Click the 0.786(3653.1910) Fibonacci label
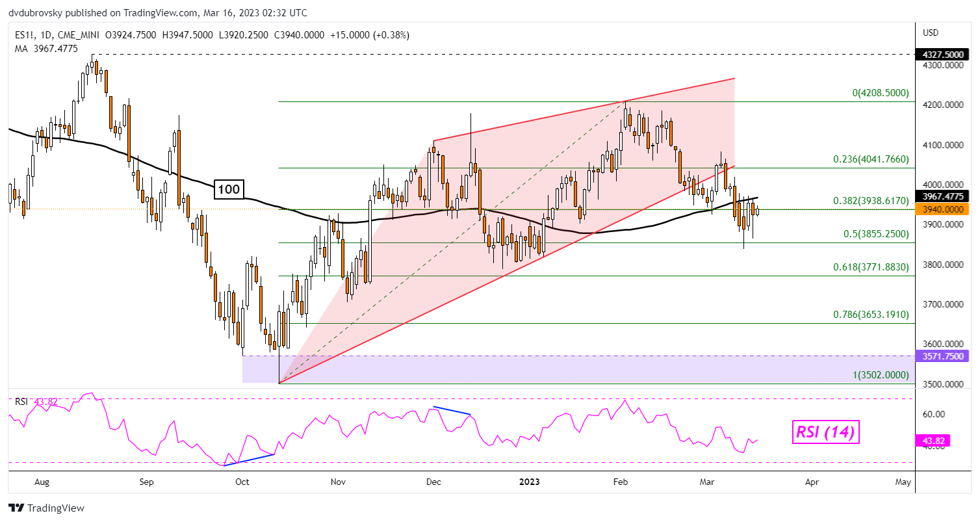The height and width of the screenshot is (522, 980). pyautogui.click(x=871, y=314)
